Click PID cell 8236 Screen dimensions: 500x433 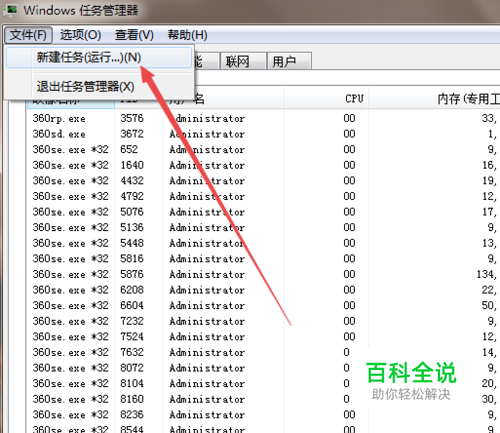(132, 415)
